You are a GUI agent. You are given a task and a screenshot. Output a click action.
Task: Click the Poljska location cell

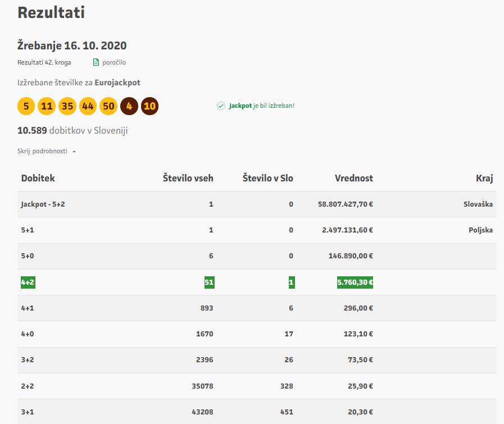[x=480, y=230]
